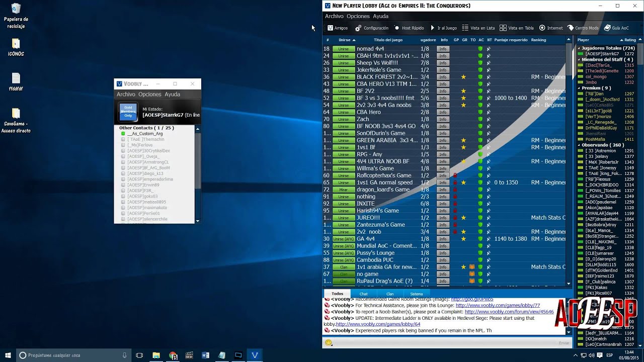Select the SaveGame shortcut desktop icon

(16, 120)
